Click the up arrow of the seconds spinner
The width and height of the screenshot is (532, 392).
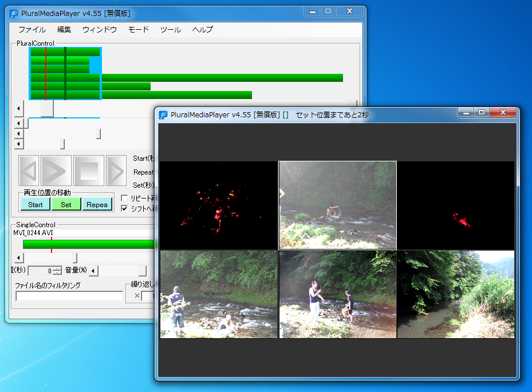[x=56, y=268]
